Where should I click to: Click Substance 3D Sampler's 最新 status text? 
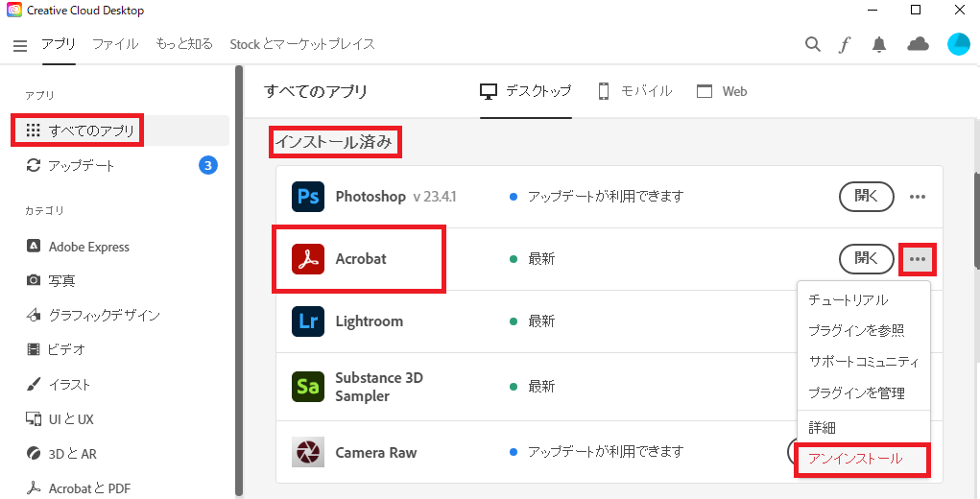click(541, 387)
